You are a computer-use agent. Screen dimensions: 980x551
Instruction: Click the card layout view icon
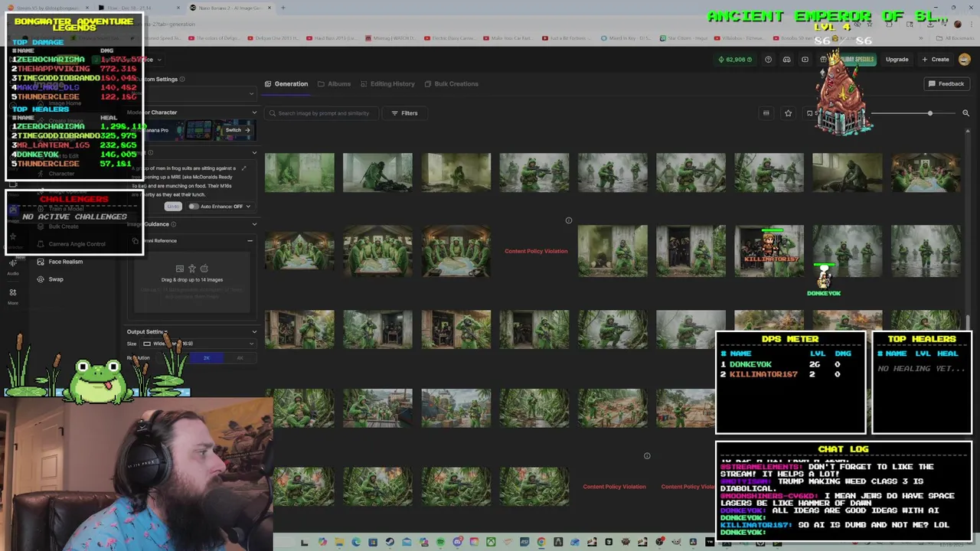coord(766,113)
